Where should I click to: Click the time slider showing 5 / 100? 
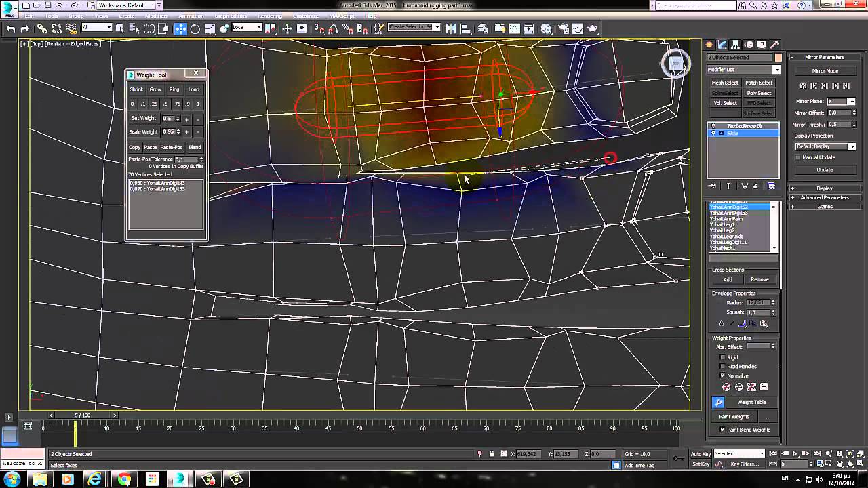[x=83, y=415]
